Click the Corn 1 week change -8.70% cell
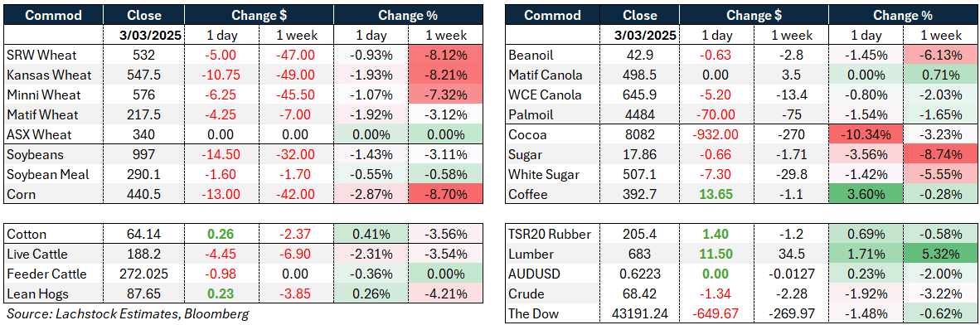 click(444, 194)
